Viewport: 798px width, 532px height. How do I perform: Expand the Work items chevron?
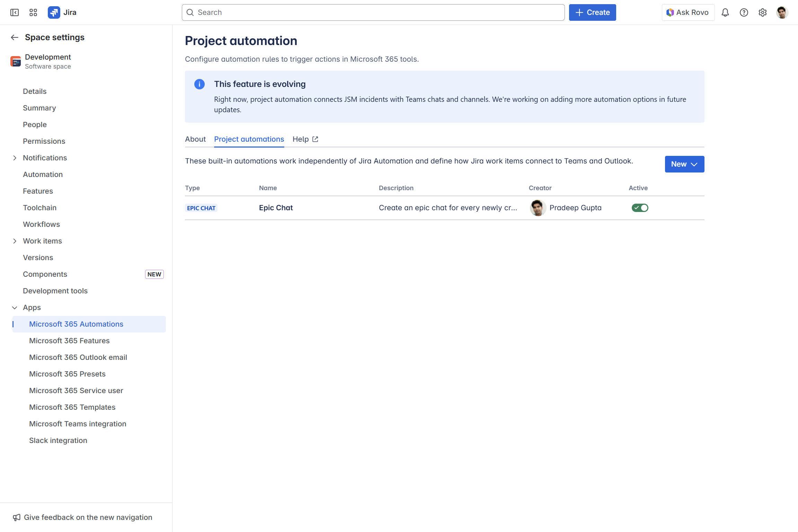(x=15, y=241)
